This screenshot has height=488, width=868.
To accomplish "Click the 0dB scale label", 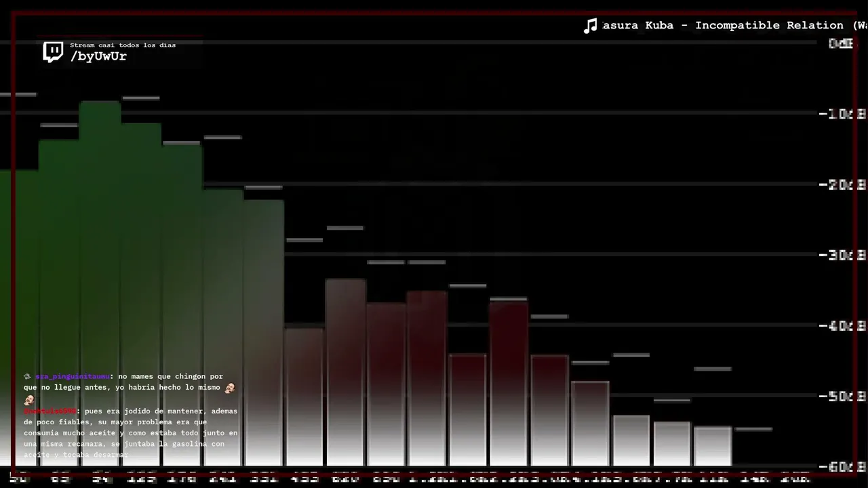I will pyautogui.click(x=842, y=43).
